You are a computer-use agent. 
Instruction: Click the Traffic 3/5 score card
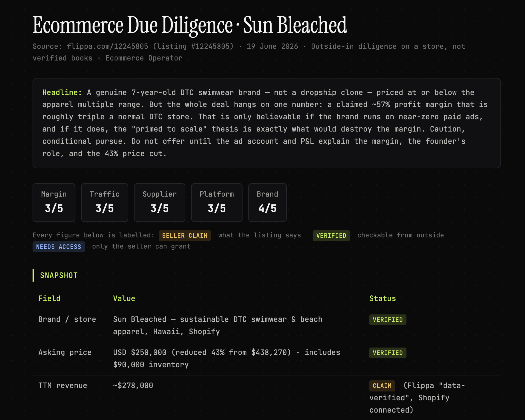pyautogui.click(x=105, y=203)
